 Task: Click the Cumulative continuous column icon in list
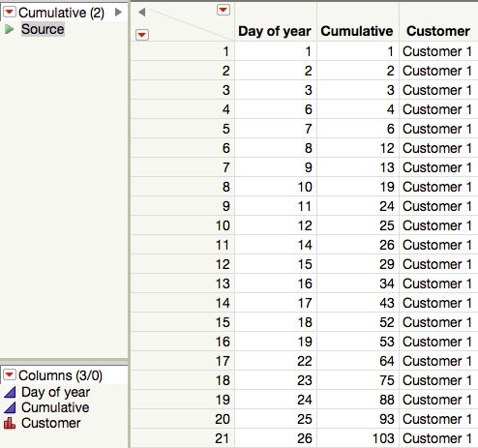10,407
